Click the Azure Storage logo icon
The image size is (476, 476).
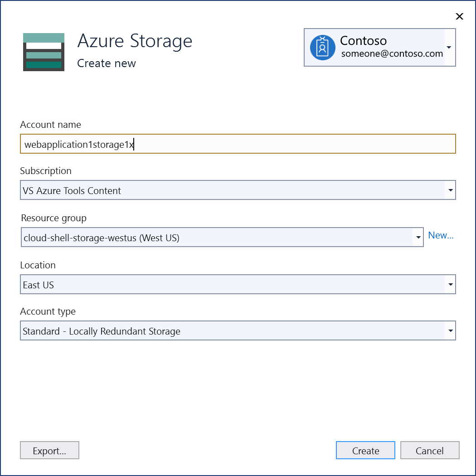point(44,52)
